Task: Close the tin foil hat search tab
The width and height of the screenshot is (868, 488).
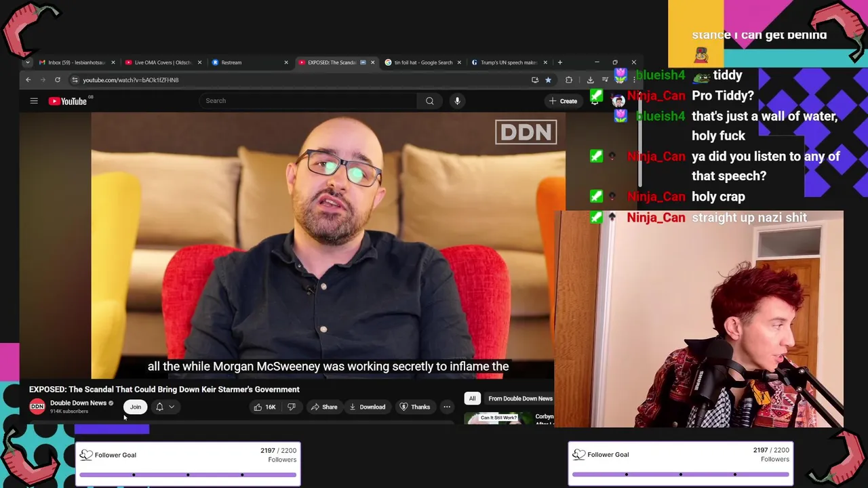Action: pyautogui.click(x=459, y=62)
